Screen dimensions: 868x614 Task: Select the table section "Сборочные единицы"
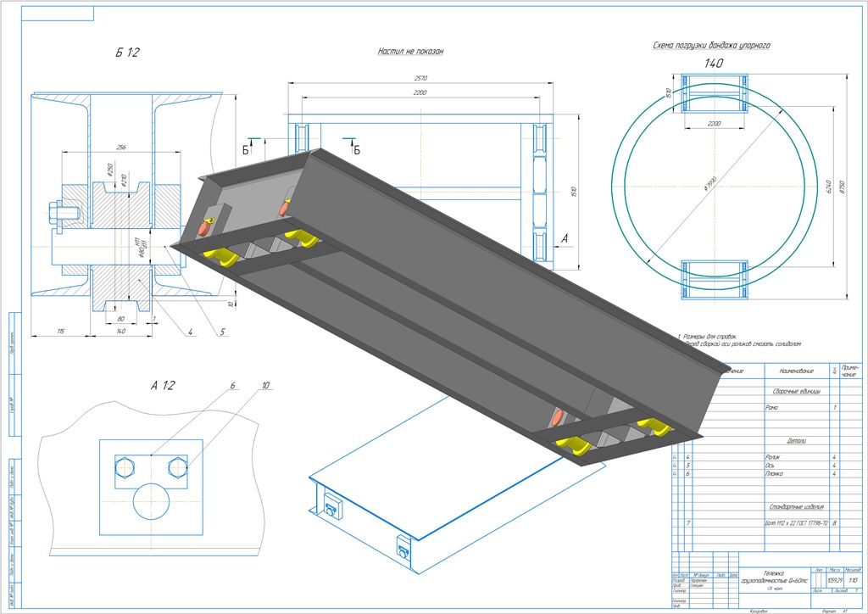[796, 392]
